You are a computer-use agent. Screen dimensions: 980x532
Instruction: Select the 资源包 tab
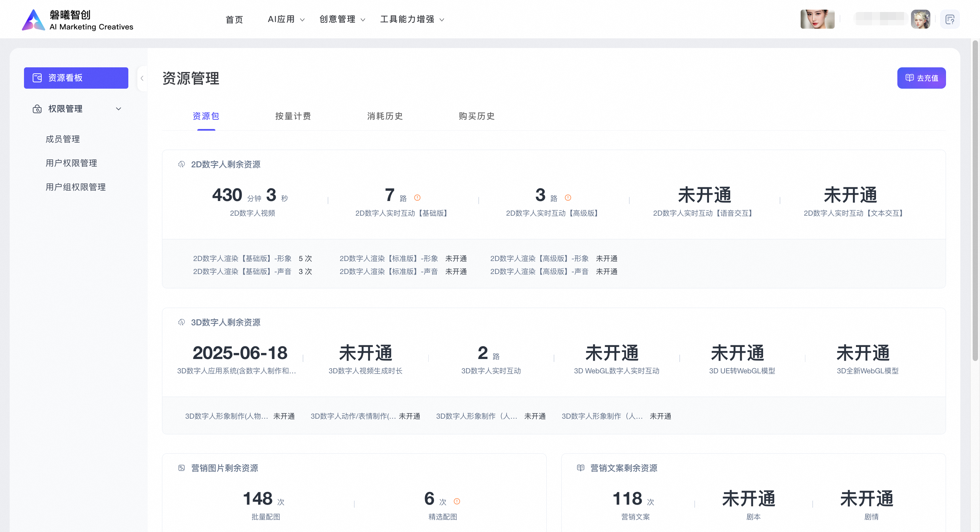coord(206,116)
